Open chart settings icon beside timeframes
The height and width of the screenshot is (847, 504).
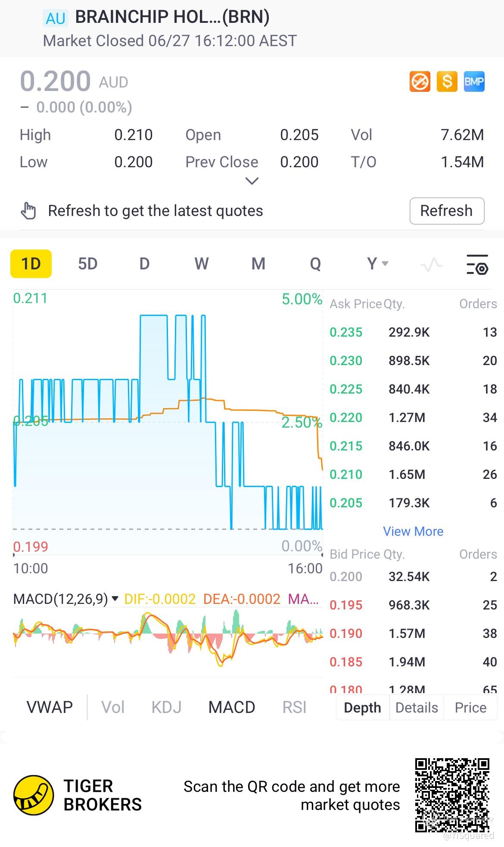477,264
